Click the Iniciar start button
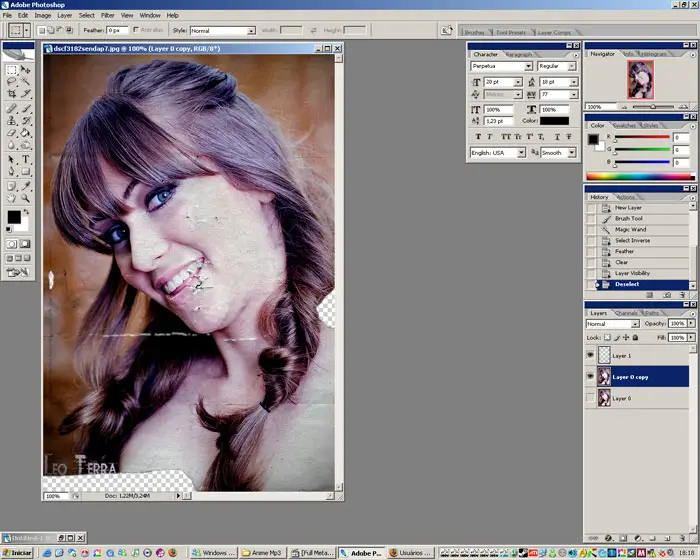Viewport: 700px width, 560px height. tap(18, 552)
